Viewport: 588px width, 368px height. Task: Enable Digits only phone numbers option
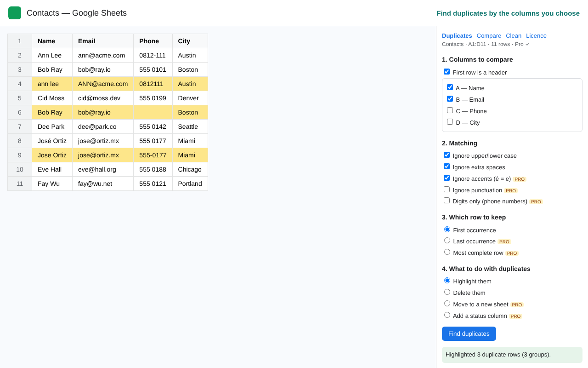pos(447,201)
